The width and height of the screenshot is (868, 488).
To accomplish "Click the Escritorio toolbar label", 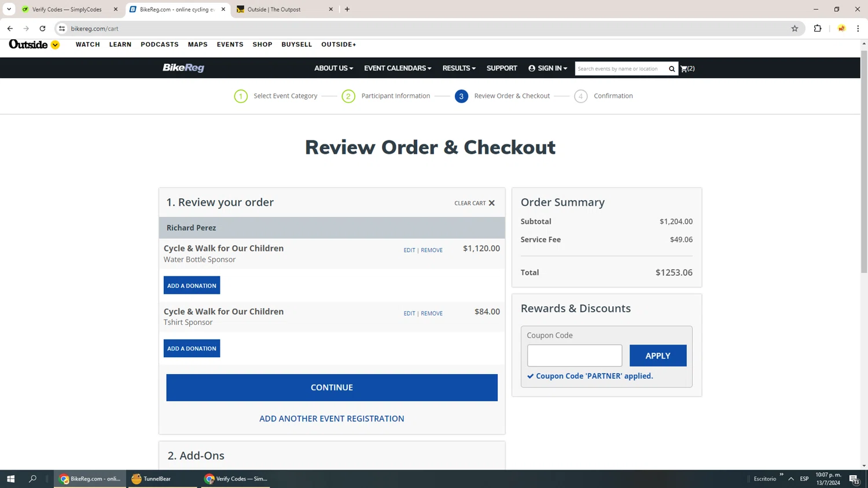I will click(765, 479).
